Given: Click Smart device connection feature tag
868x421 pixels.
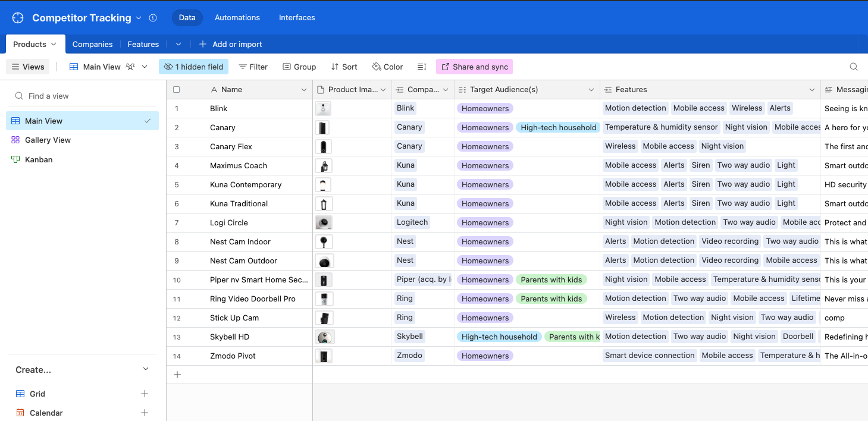Looking at the screenshot, I should pos(650,355).
